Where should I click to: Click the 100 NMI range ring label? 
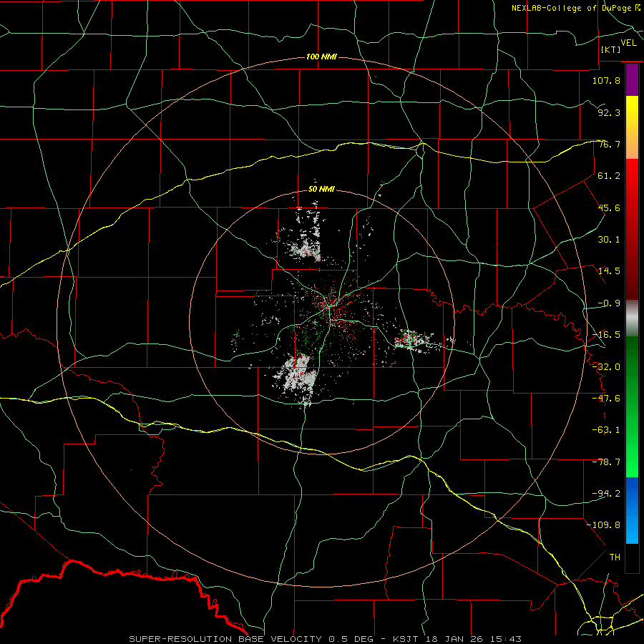(x=321, y=57)
